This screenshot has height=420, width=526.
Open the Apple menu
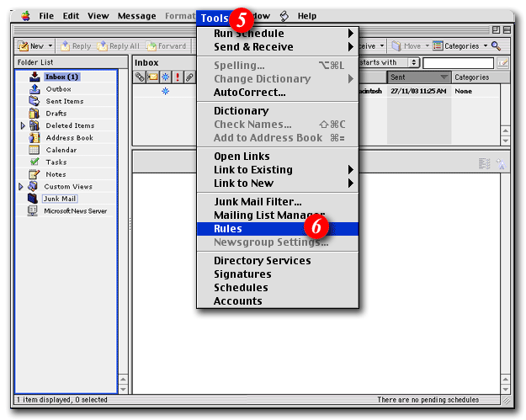(24, 16)
